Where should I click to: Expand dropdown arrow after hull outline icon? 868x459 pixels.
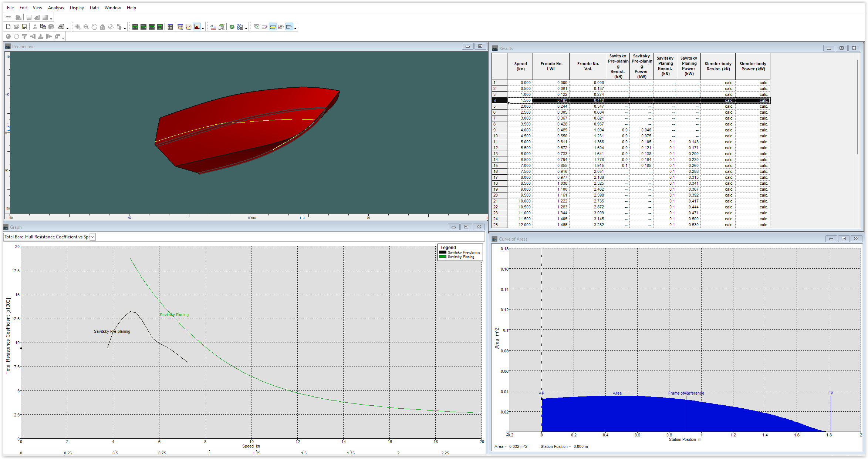click(x=295, y=28)
